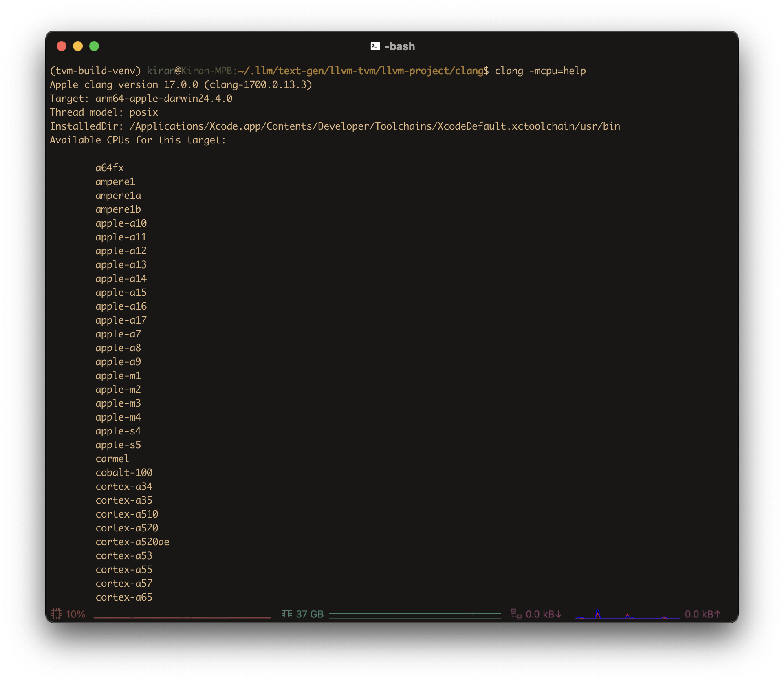Screen dimensions: 784x683
Task: Click the apple-a14 entry
Action: pyautogui.click(x=121, y=279)
